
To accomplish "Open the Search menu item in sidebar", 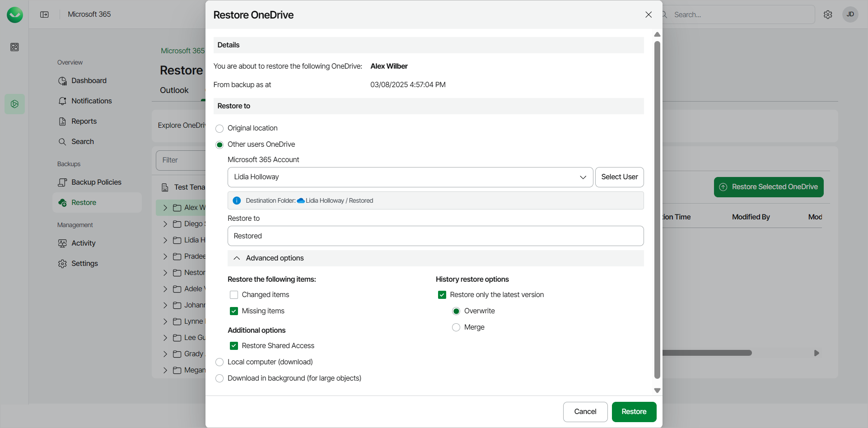I will [x=83, y=142].
